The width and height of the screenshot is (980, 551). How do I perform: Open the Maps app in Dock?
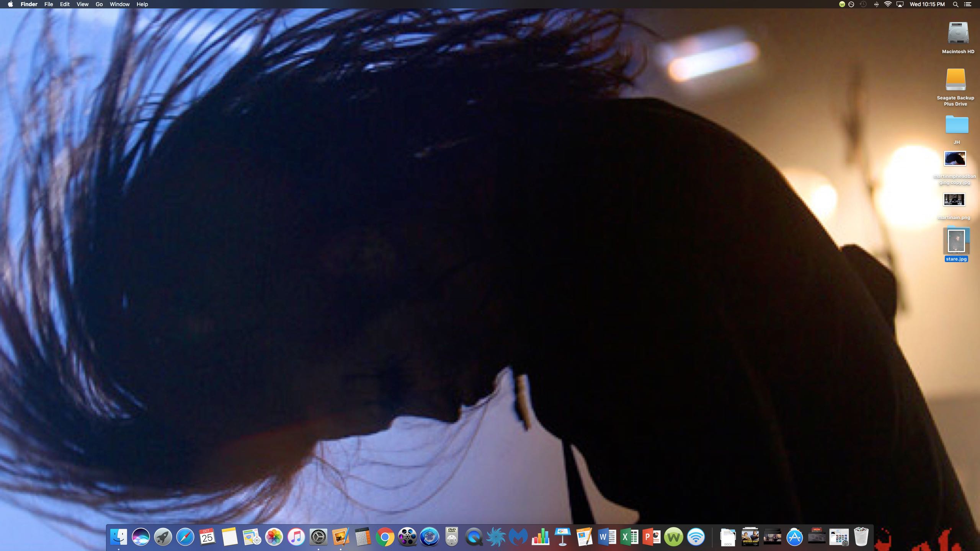click(x=252, y=537)
